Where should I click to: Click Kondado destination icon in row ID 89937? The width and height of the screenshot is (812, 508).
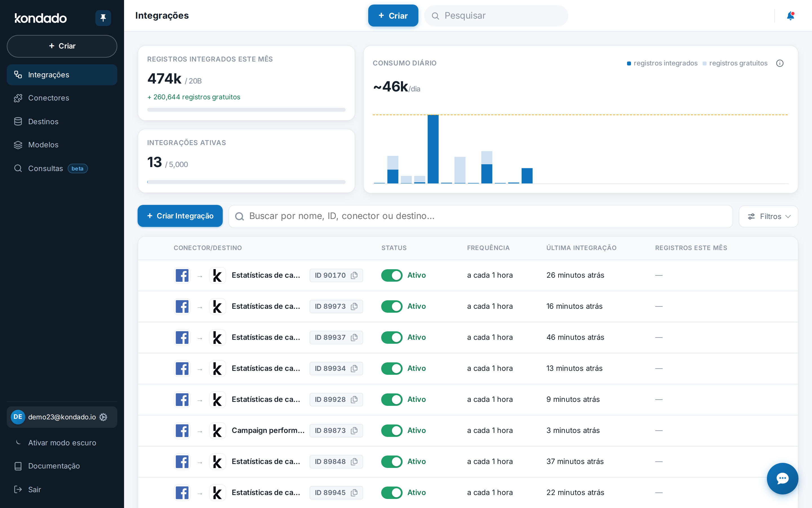click(217, 337)
